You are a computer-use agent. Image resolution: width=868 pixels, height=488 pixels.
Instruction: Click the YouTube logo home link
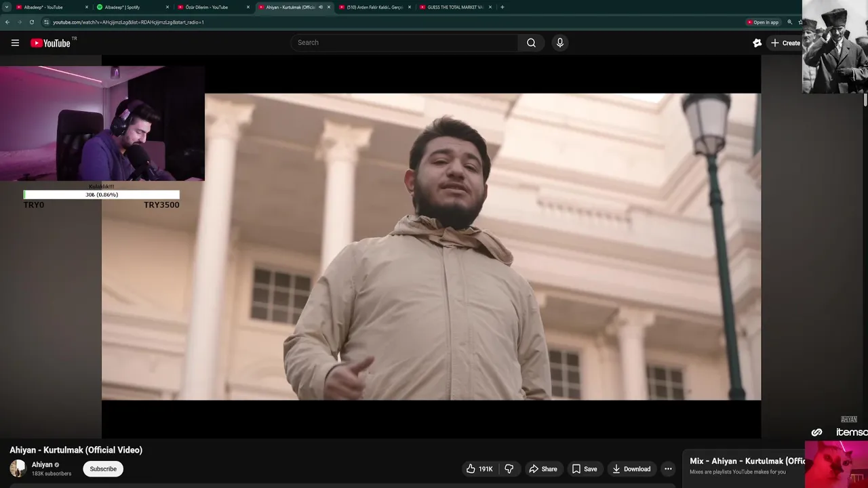[50, 43]
